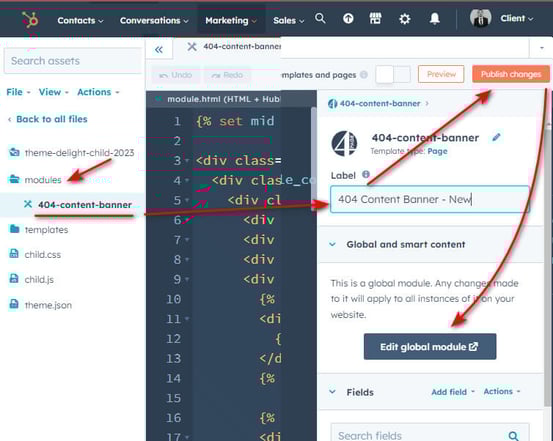Click the upgrade arrow icon in navigation
Viewport: 553px width, 441px height.
tap(348, 18)
